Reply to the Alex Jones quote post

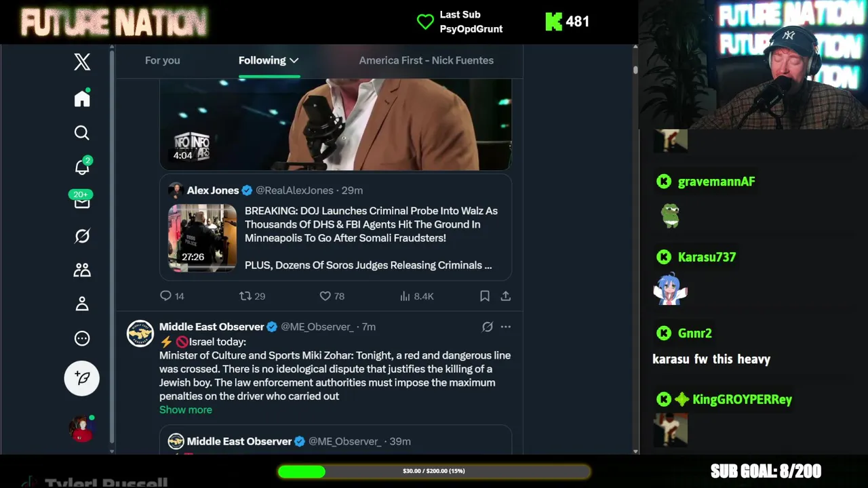(172, 296)
